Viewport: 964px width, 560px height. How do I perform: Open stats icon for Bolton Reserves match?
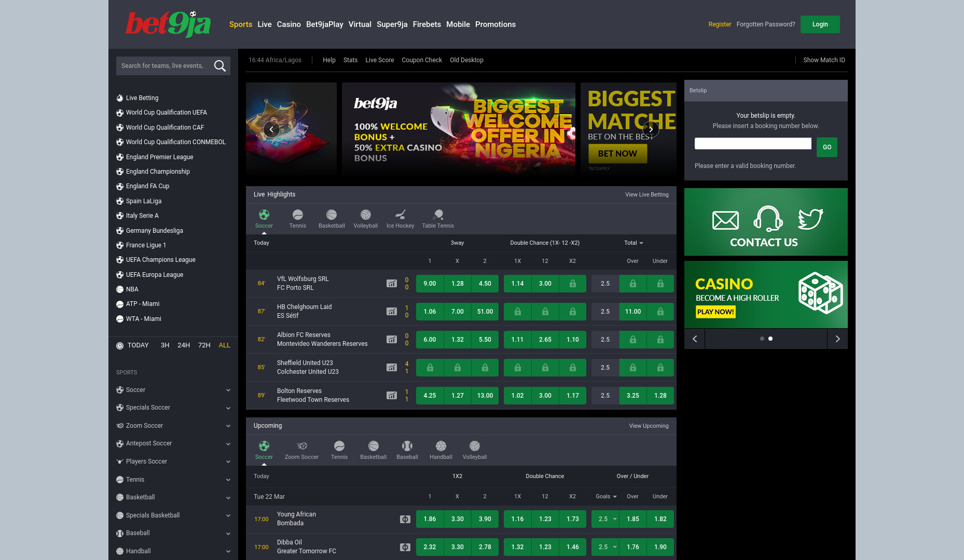point(392,396)
